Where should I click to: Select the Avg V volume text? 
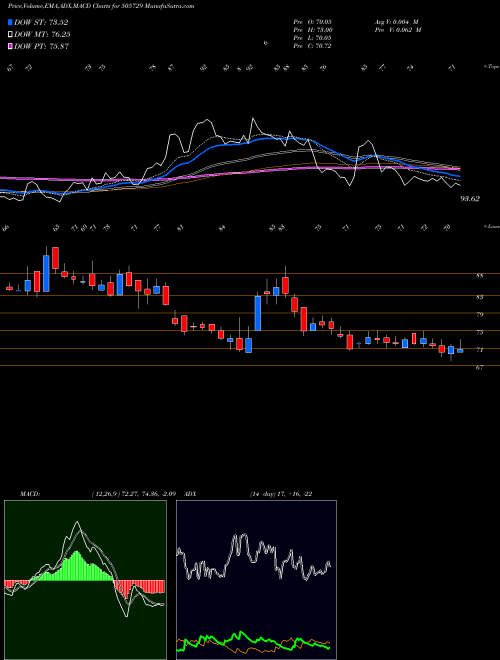(397, 22)
